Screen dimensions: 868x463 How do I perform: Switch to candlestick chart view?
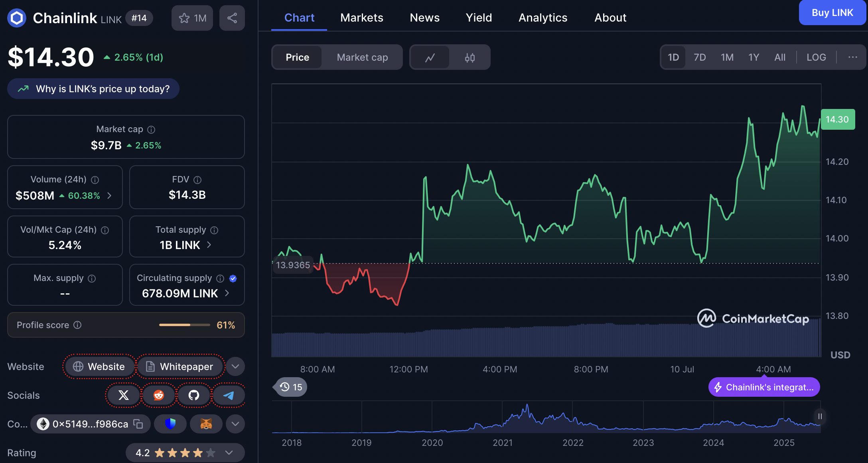470,57
